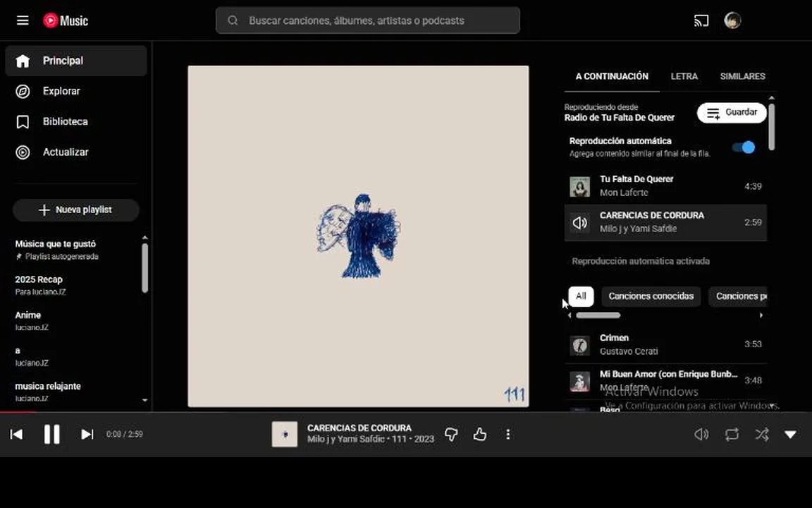Focus the search songs input field
The image size is (812, 508).
tap(368, 20)
